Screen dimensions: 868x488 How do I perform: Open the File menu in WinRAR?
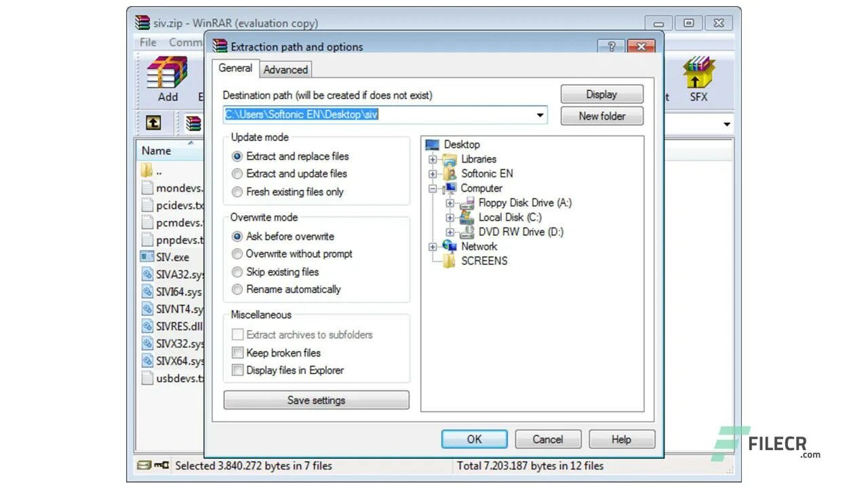click(148, 42)
